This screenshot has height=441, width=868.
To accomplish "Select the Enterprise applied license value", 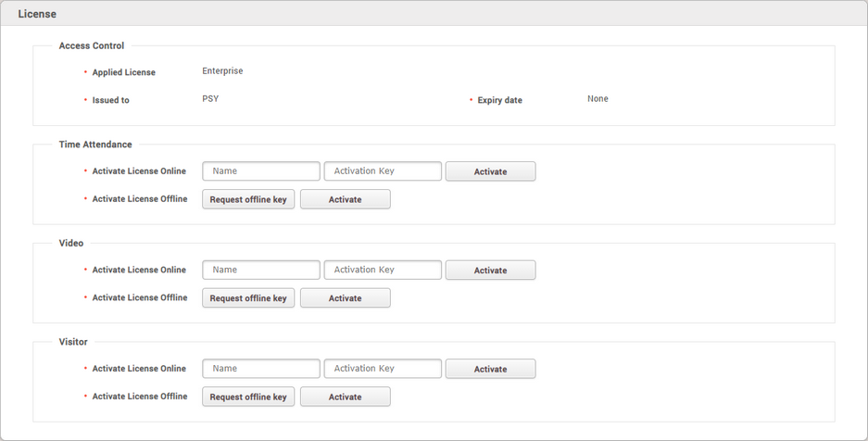I will (x=222, y=71).
